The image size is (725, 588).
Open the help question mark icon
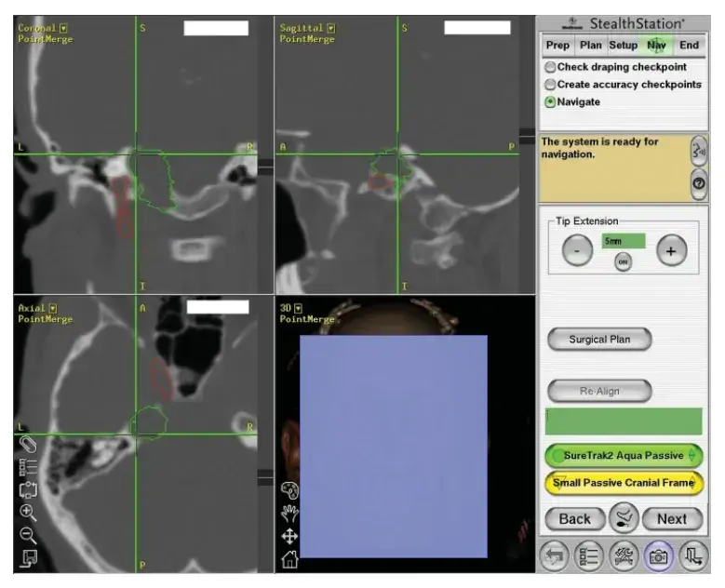pyautogui.click(x=699, y=183)
